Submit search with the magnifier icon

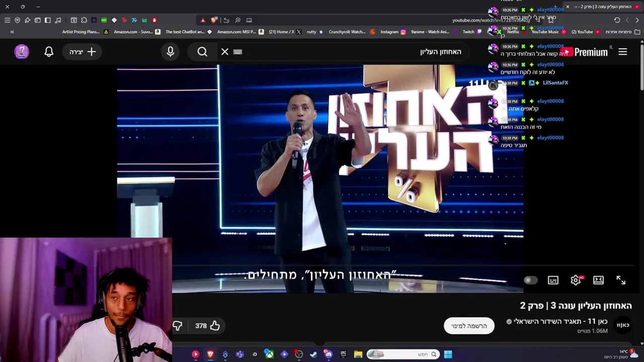[202, 52]
